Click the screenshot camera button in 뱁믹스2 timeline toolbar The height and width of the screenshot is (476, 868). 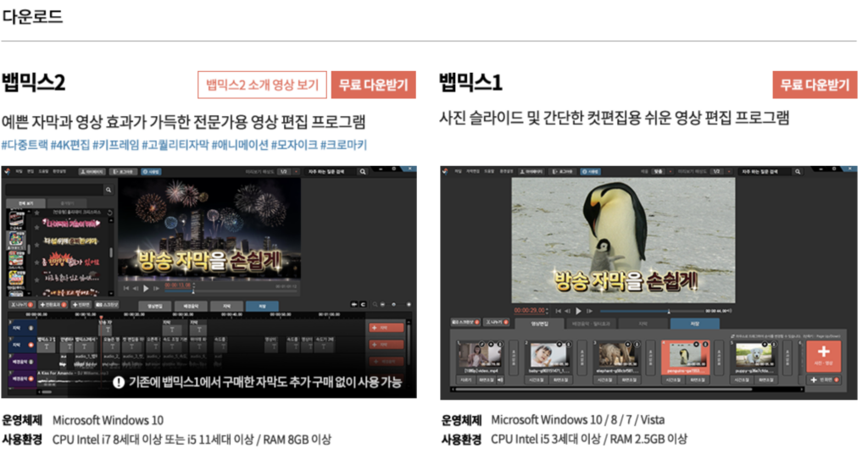coord(108,305)
